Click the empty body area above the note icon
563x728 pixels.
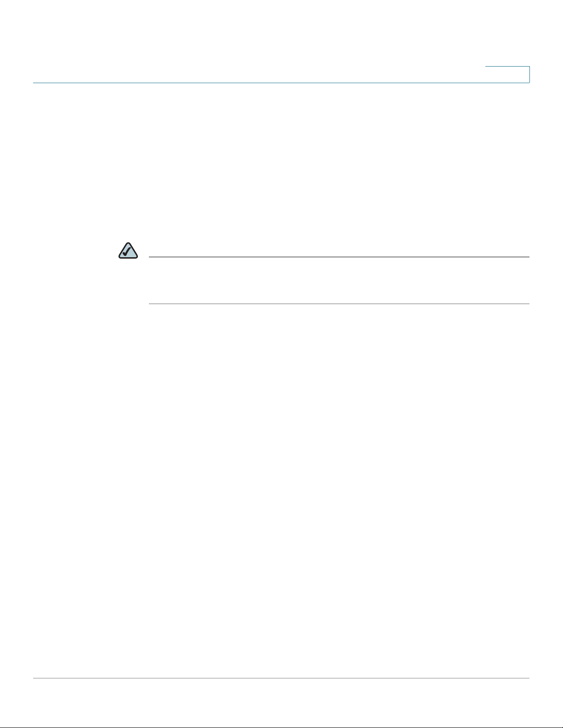click(281, 161)
